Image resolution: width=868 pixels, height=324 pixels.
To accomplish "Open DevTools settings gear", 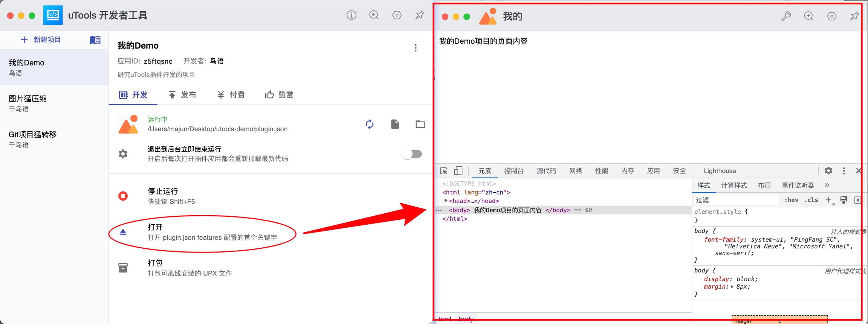I will click(828, 171).
